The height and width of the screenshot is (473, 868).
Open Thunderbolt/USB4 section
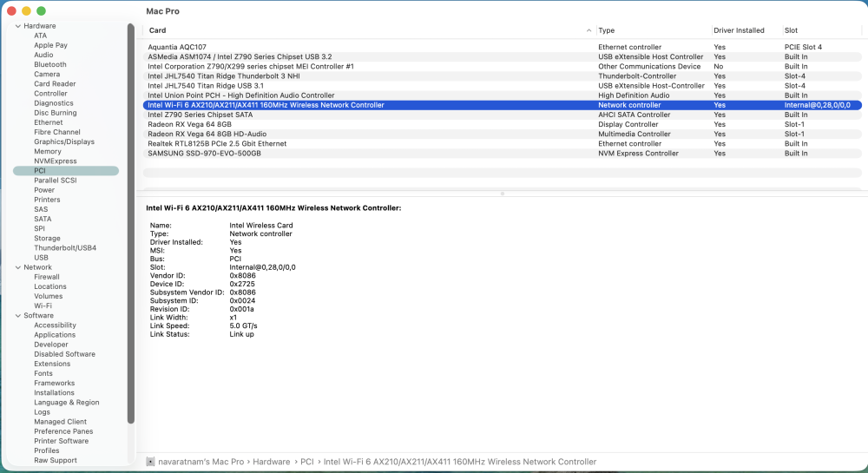click(x=65, y=248)
